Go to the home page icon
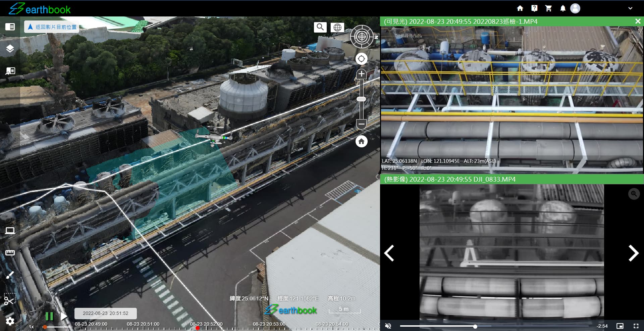This screenshot has width=644, height=331. (520, 8)
